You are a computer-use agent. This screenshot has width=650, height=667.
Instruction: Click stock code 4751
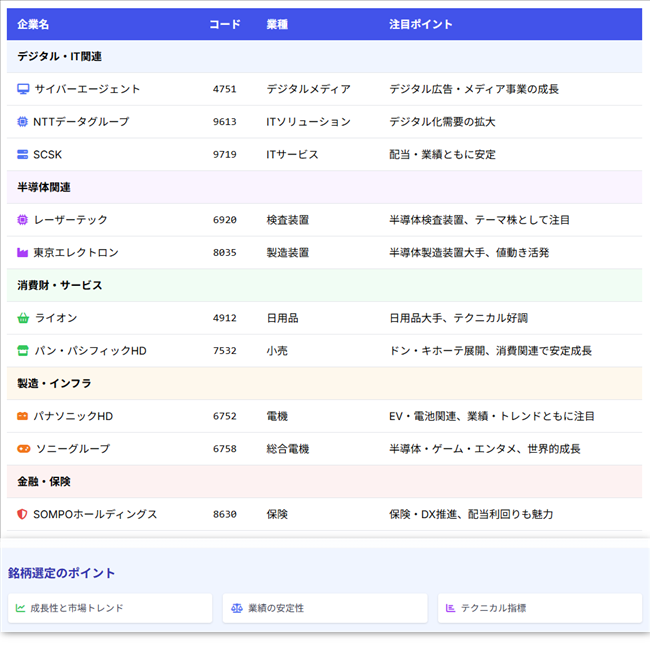coord(225,89)
